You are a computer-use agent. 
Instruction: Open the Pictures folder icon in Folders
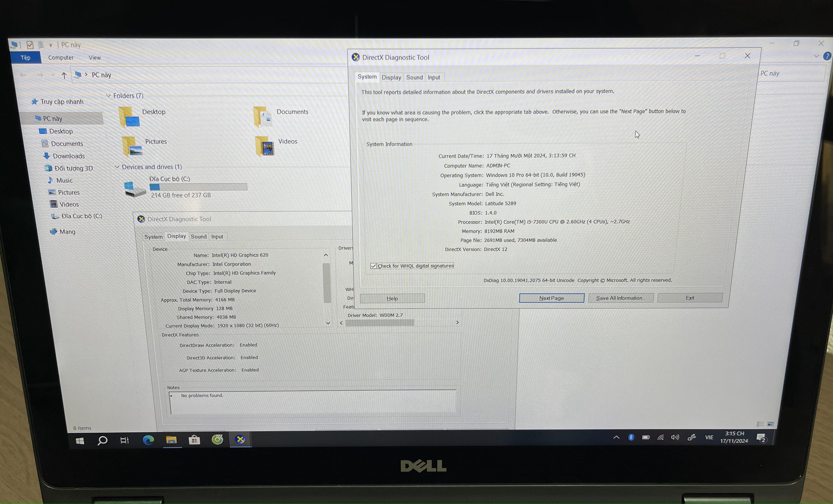pyautogui.click(x=132, y=146)
